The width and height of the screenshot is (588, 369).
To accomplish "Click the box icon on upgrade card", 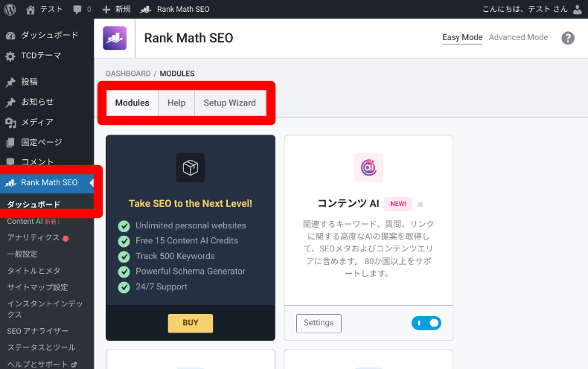I will pyautogui.click(x=191, y=167).
